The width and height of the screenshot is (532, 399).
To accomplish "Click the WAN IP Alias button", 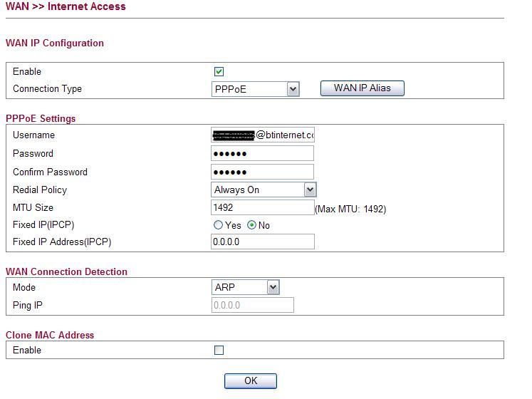I will 363,88.
